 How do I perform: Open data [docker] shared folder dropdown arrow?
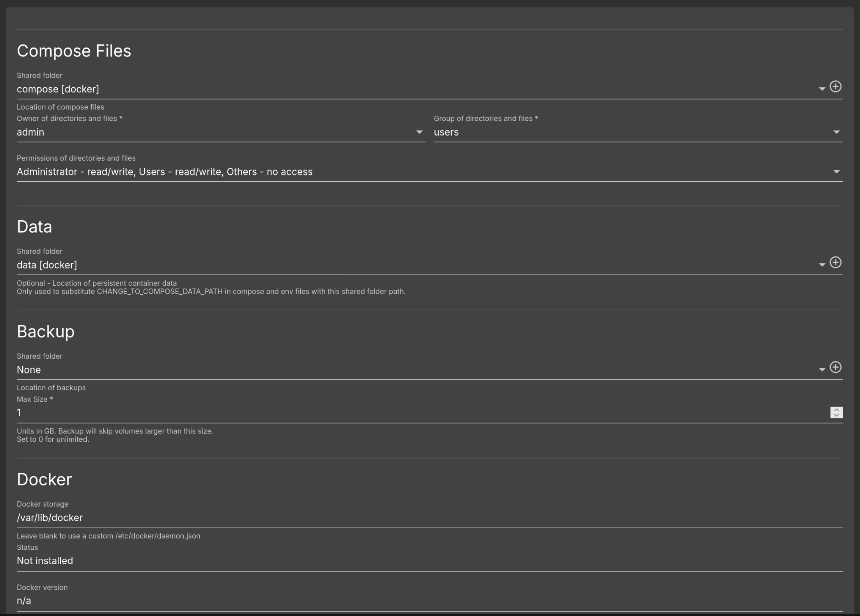822,265
